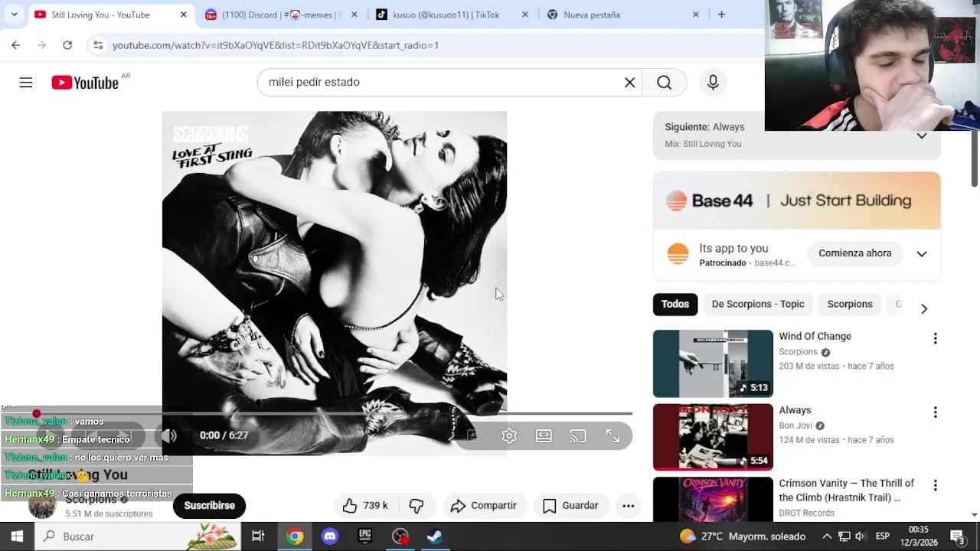Open options menu for Always video
The height and width of the screenshot is (551, 980).
[935, 412]
